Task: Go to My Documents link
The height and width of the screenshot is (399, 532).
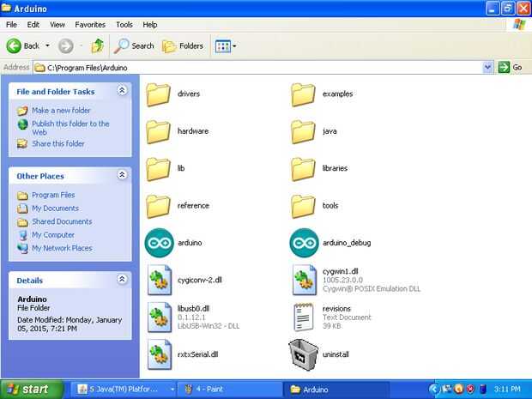Action: click(x=55, y=209)
